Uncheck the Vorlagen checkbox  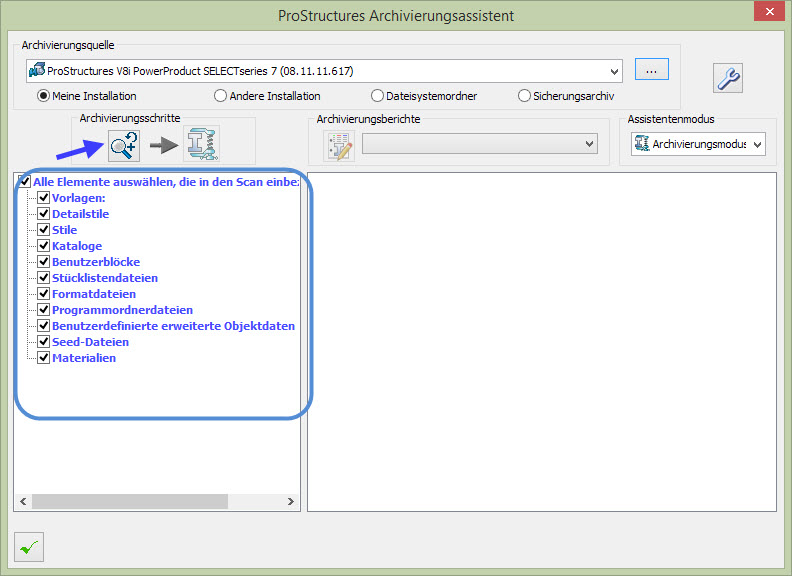[43, 198]
